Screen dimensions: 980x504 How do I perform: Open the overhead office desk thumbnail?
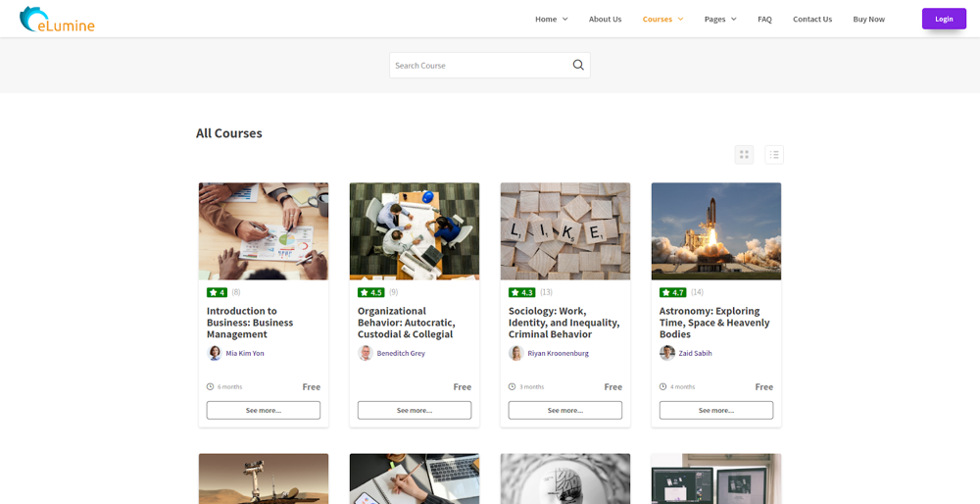[x=415, y=231]
